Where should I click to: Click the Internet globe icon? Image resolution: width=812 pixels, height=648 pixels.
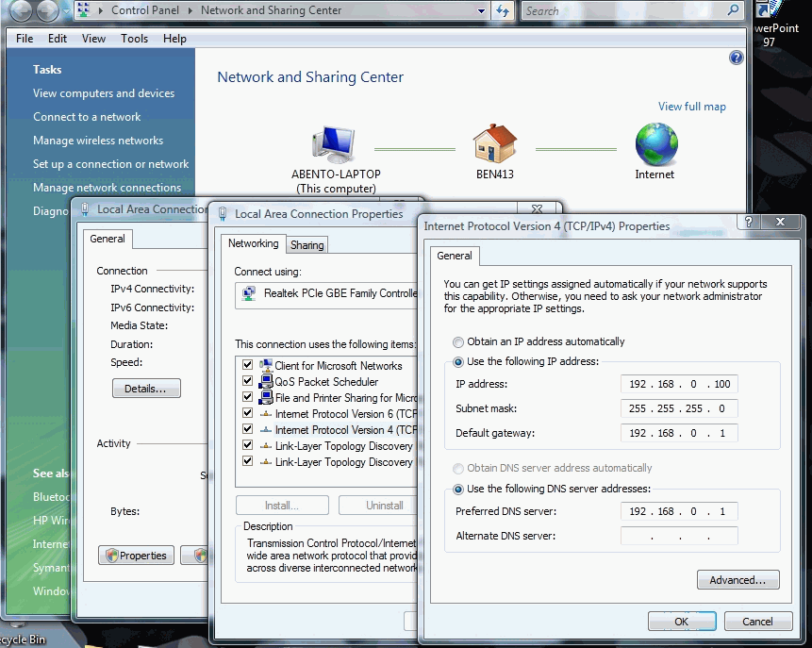[x=655, y=141]
